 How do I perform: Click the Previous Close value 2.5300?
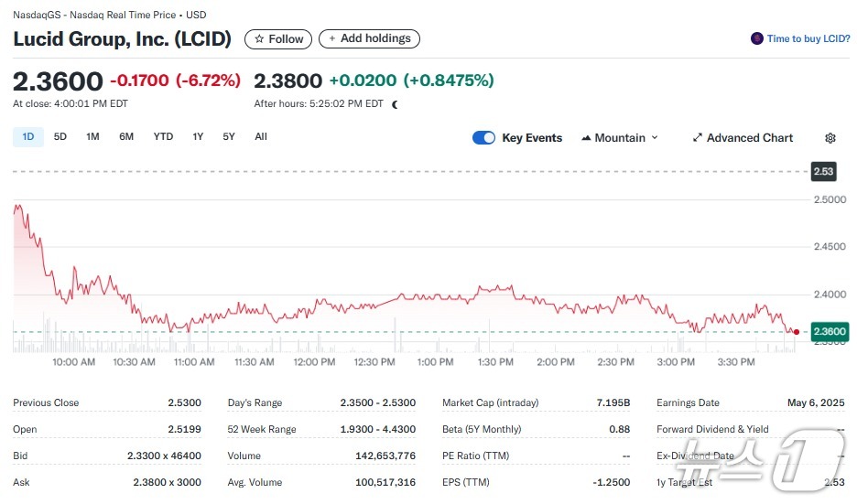(x=184, y=403)
